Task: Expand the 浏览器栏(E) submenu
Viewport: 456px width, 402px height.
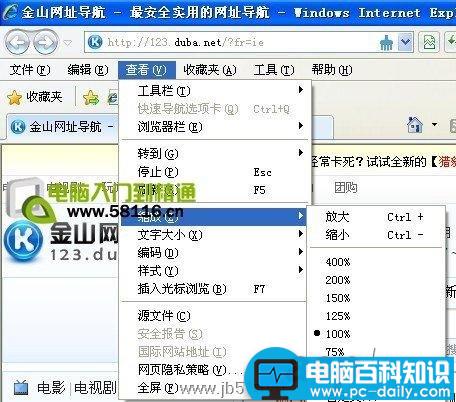Action: 214,127
